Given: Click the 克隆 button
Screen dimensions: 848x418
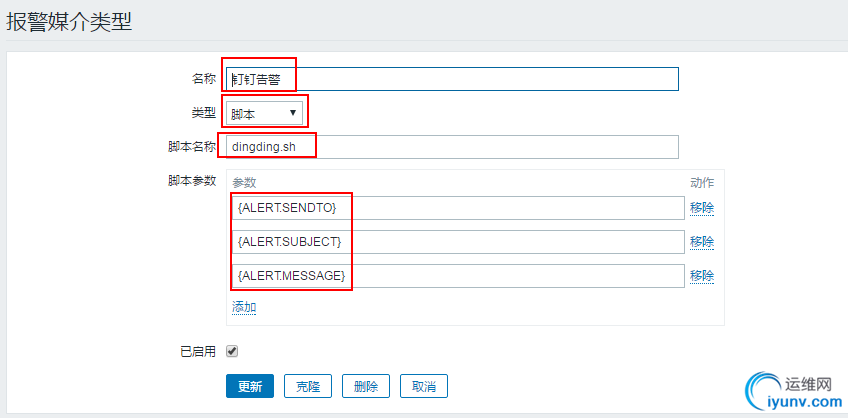Looking at the screenshot, I should click(x=308, y=386).
